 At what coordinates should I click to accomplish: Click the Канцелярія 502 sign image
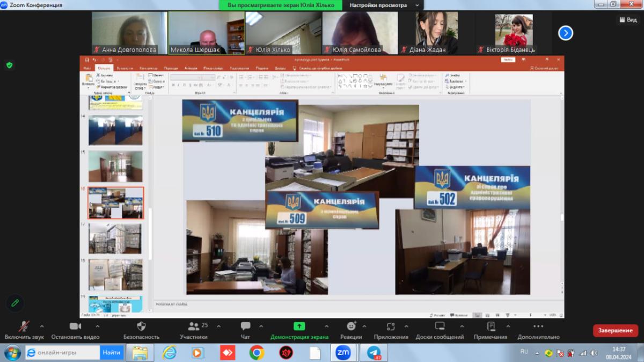472,187
